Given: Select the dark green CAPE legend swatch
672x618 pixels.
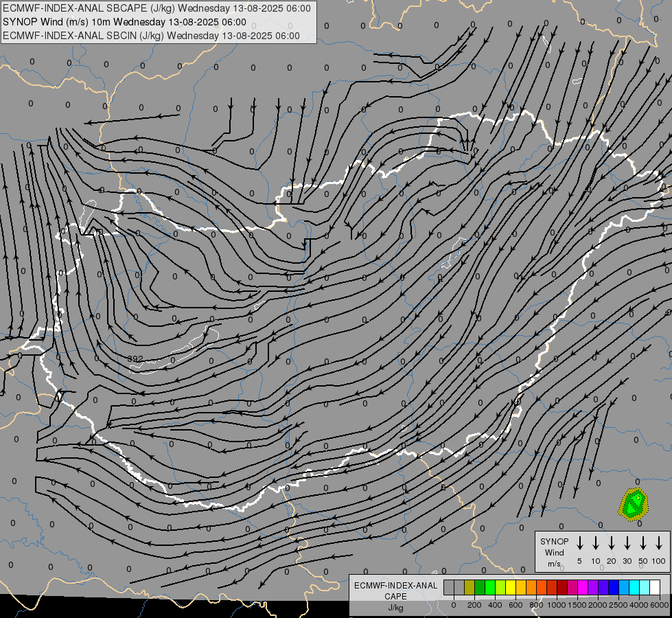Looking at the screenshot, I should [480, 587].
